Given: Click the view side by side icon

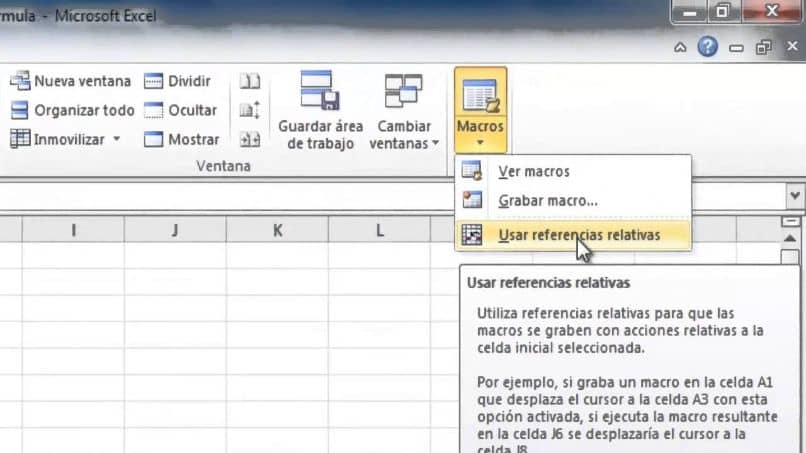Looking at the screenshot, I should point(250,81).
